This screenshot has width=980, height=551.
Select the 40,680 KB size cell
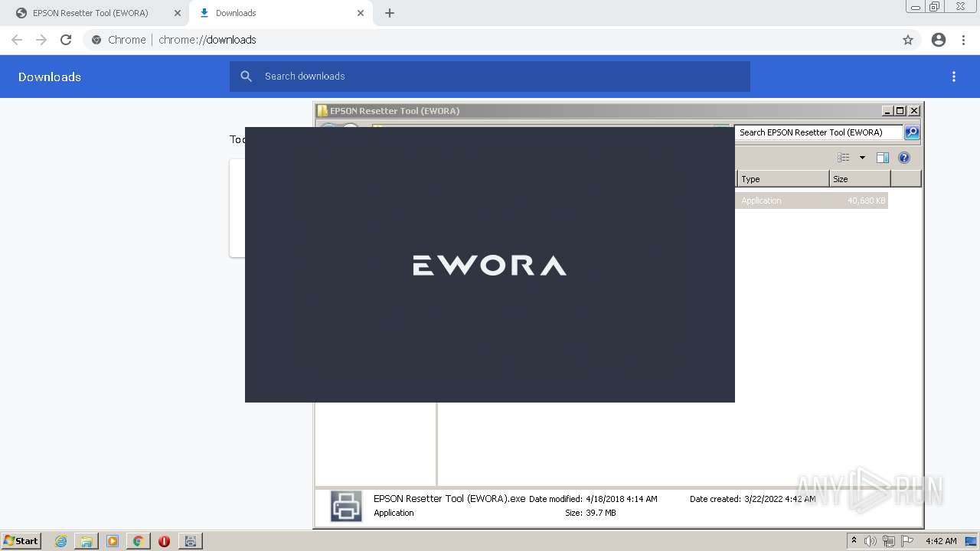coord(866,201)
